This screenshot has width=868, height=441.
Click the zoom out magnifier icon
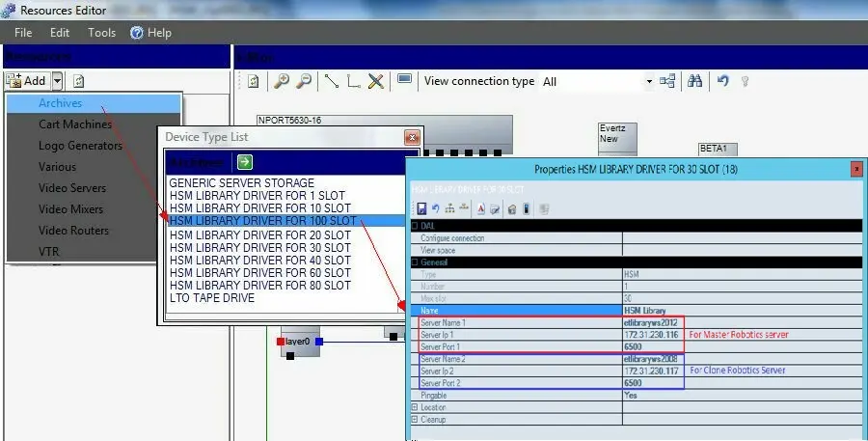(x=304, y=82)
